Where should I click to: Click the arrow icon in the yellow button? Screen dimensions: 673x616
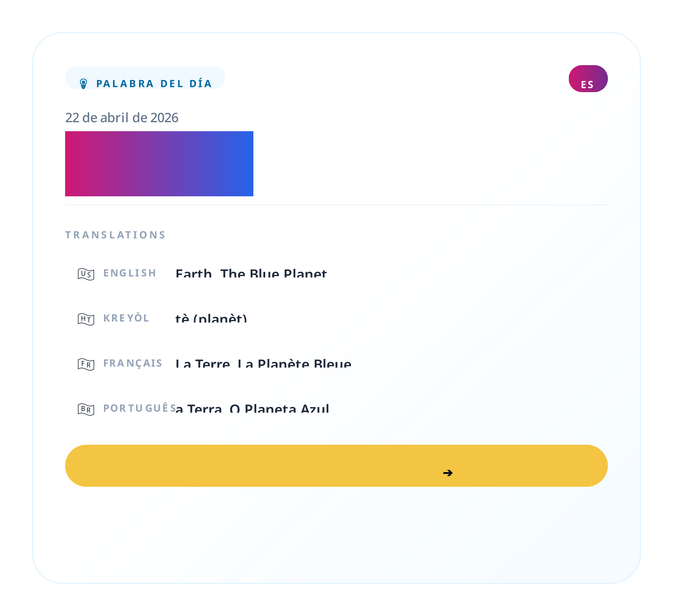click(448, 473)
